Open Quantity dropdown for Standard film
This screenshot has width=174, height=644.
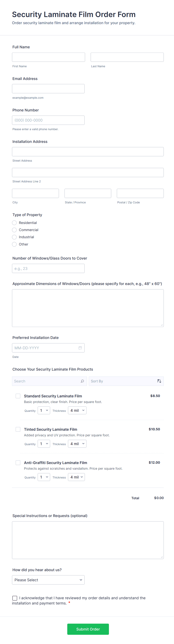44,410
